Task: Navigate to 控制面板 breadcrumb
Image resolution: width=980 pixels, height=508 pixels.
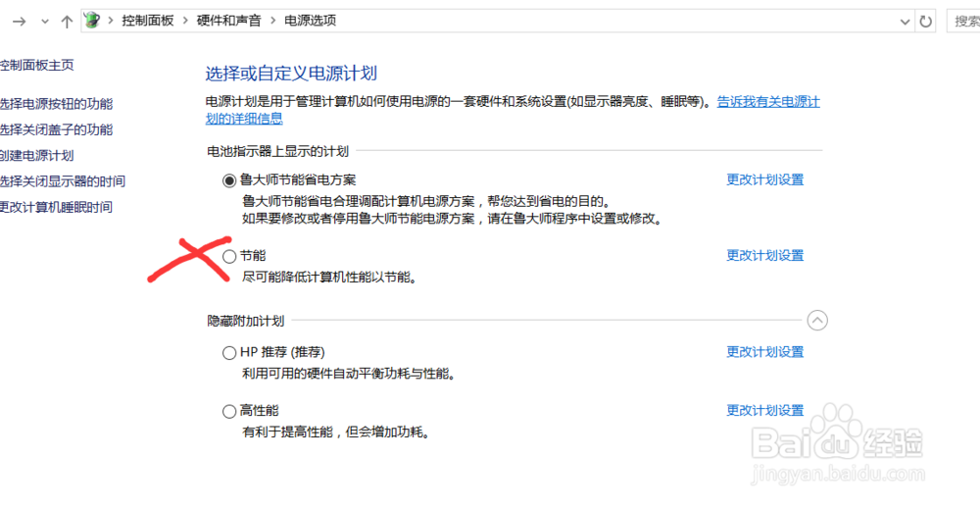Action: 148,21
